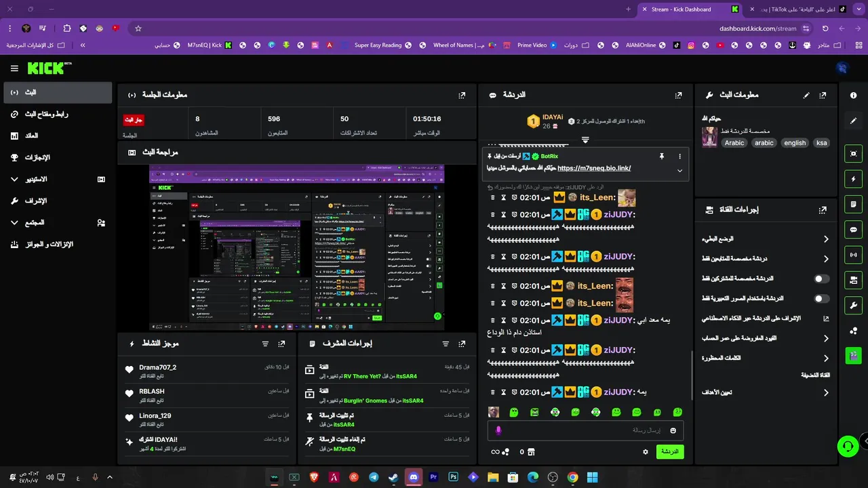
Task: Open chat settings gear icon
Action: click(646, 452)
